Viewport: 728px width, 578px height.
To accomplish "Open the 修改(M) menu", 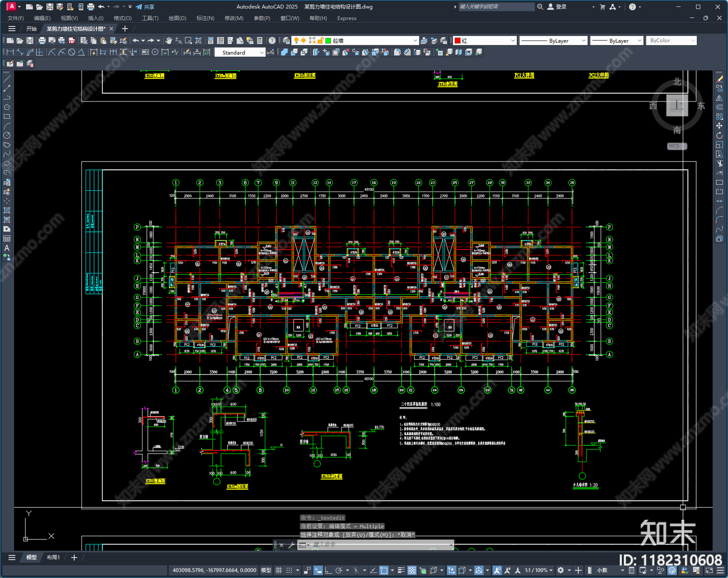I will (x=234, y=18).
